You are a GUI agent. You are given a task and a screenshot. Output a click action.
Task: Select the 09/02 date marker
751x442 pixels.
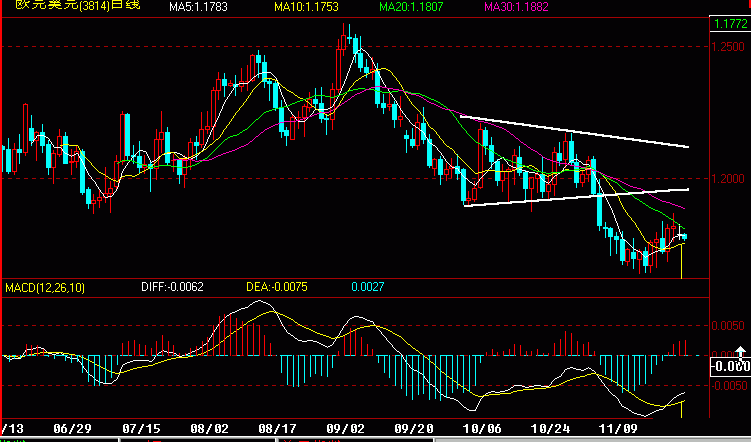344,428
